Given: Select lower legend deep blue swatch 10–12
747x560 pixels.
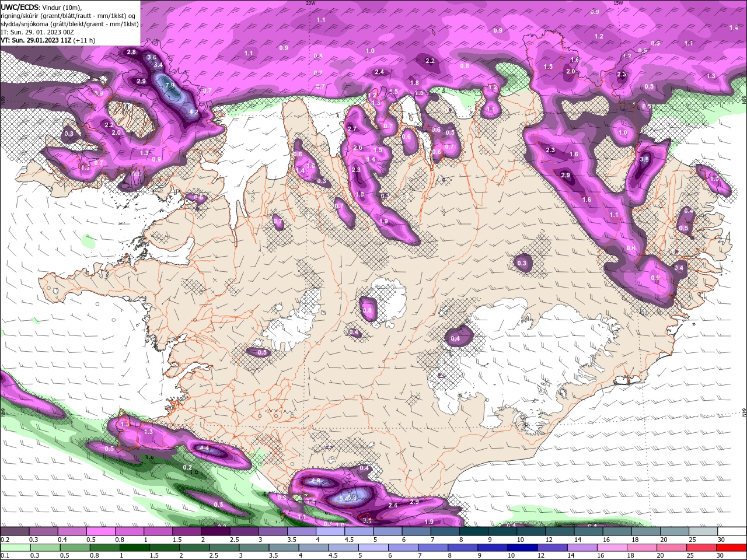Looking at the screenshot, I should (x=522, y=548).
